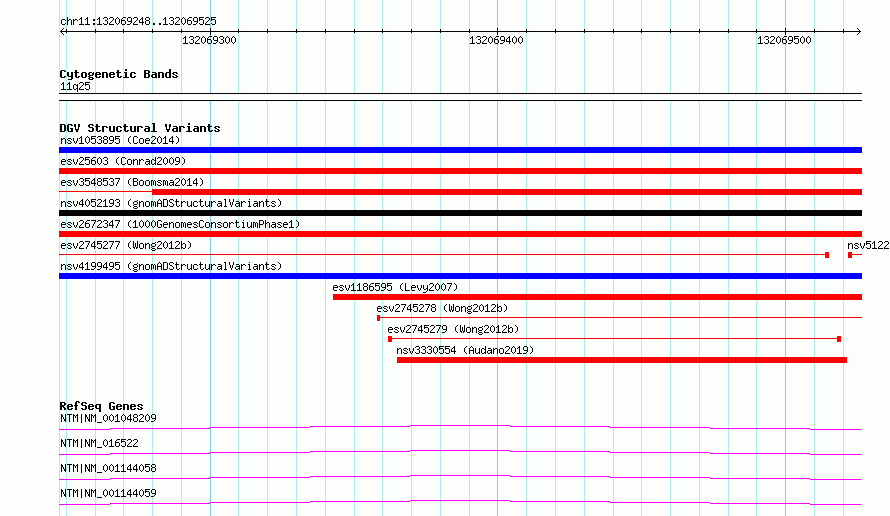The image size is (890, 516).
Task: Open label esv2672347 (1000GenomesConsortiumPhase1)
Action: coord(180,224)
